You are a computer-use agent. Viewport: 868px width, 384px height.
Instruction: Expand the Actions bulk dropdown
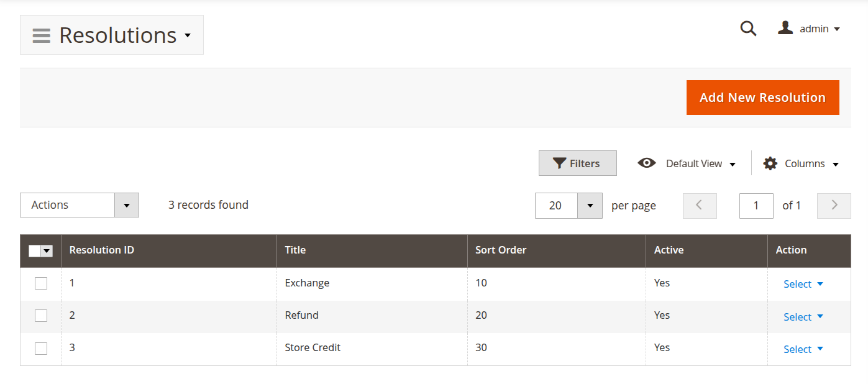click(126, 205)
